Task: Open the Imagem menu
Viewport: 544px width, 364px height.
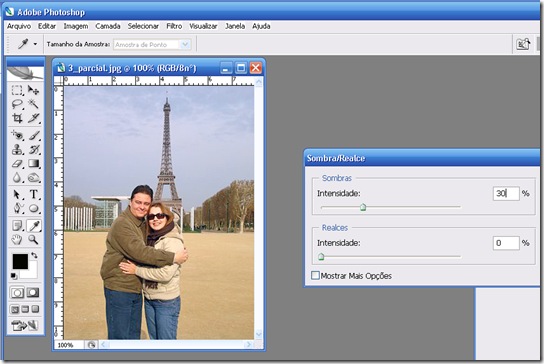Action: tap(76, 26)
